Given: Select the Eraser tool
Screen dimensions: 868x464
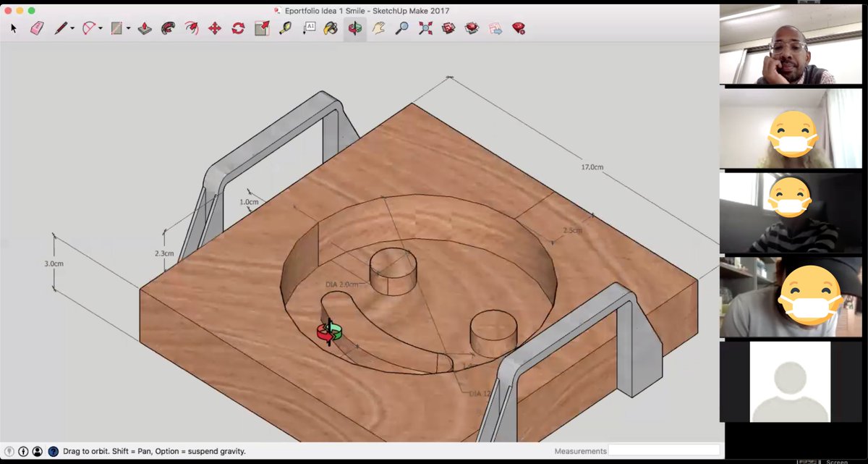Looking at the screenshot, I should pyautogui.click(x=38, y=28).
